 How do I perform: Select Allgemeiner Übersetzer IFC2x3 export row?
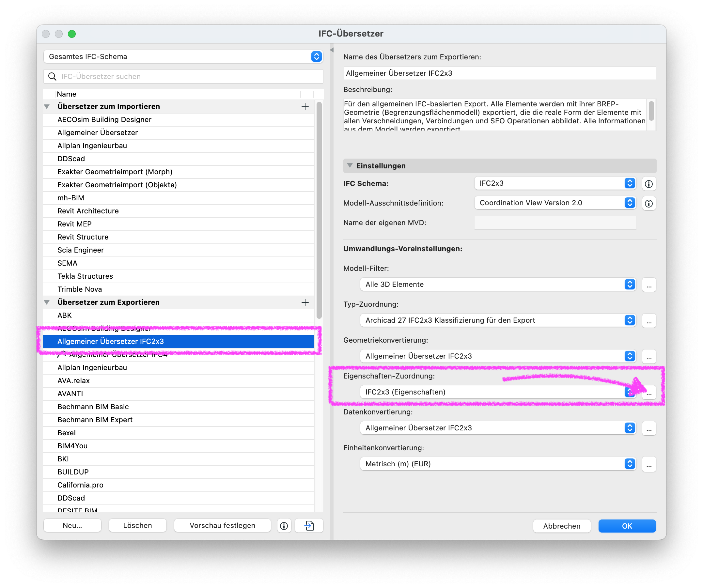pos(179,342)
